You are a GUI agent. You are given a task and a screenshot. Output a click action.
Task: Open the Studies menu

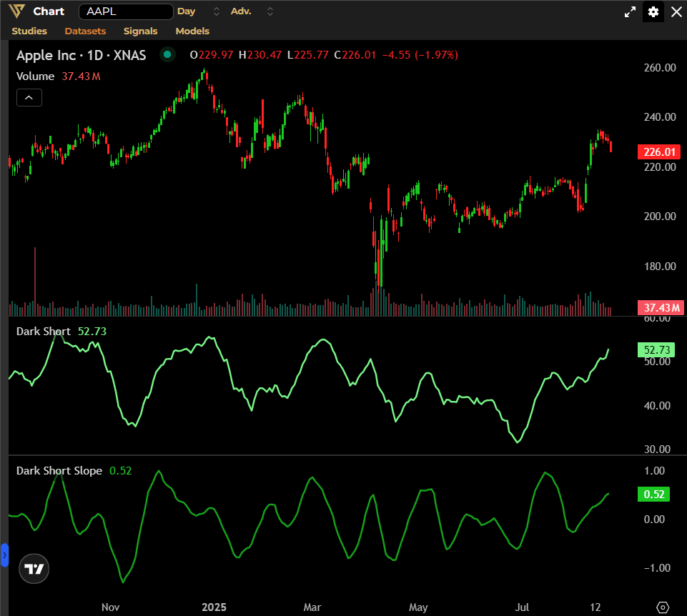[x=29, y=31]
